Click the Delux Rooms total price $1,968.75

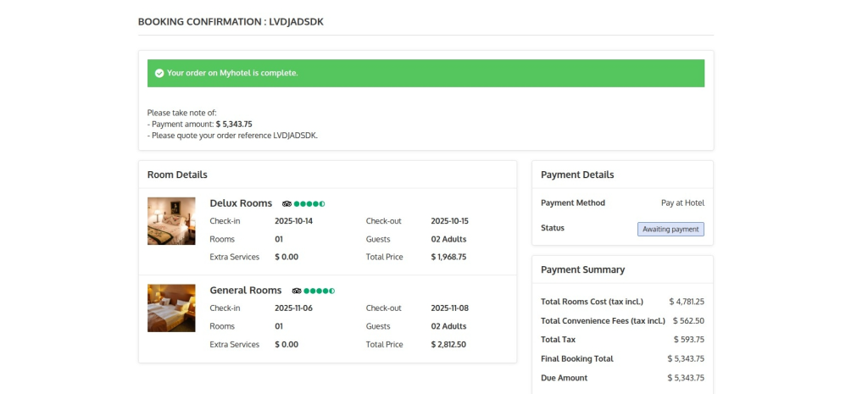pyautogui.click(x=448, y=257)
